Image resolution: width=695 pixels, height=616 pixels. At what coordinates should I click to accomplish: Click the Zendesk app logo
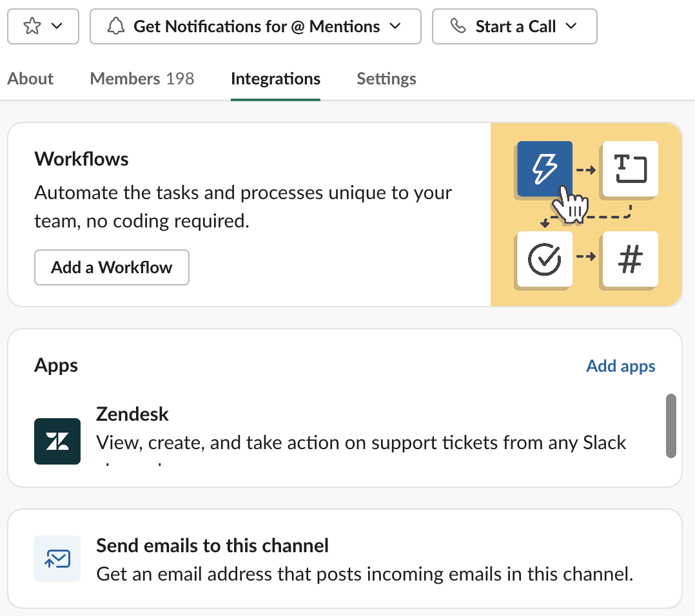coord(57,441)
